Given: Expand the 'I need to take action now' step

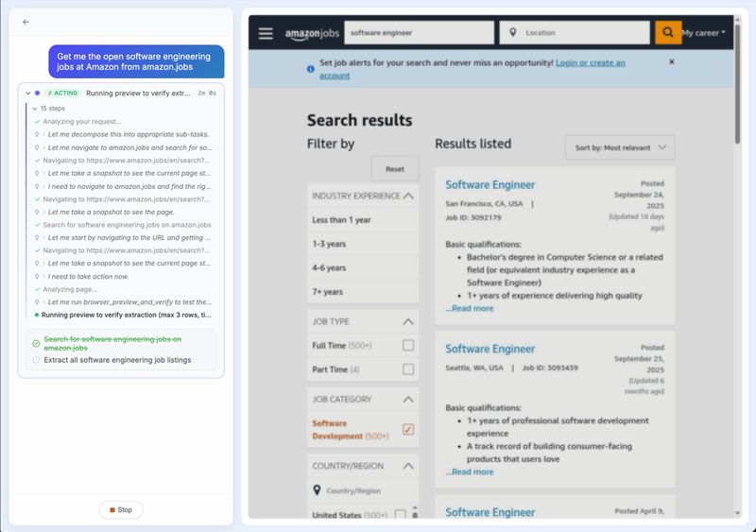Looking at the screenshot, I should coord(43,276).
